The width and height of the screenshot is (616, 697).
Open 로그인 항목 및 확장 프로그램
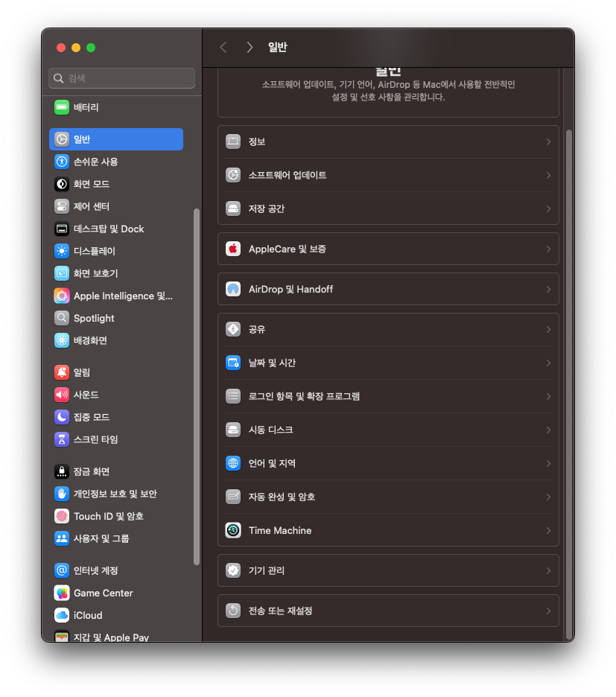click(x=388, y=396)
